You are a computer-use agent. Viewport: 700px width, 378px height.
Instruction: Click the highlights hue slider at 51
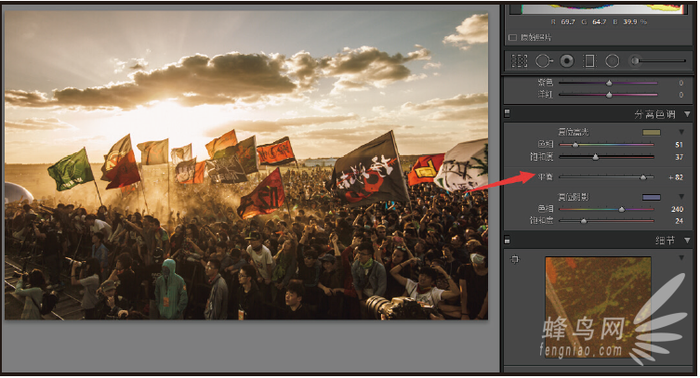tap(575, 145)
